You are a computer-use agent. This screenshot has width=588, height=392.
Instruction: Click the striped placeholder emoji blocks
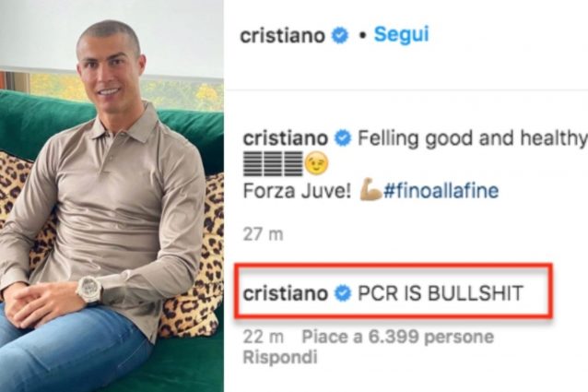point(273,164)
